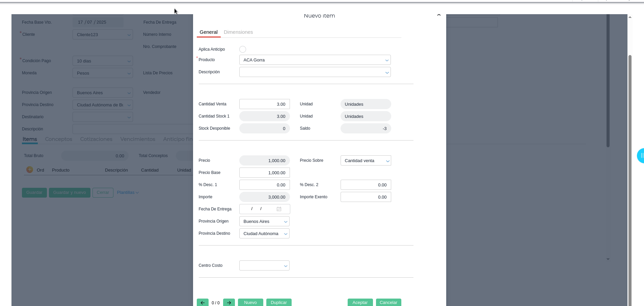
Task: Open the Precio Sobre dropdown
Action: 387,161
